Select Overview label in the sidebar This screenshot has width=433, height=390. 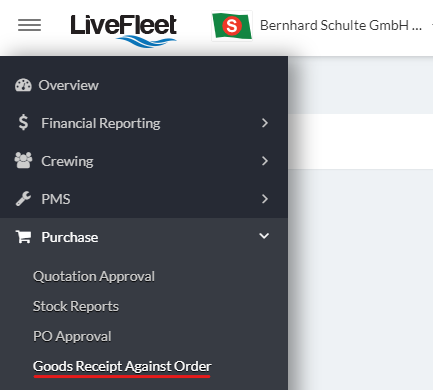pos(69,85)
